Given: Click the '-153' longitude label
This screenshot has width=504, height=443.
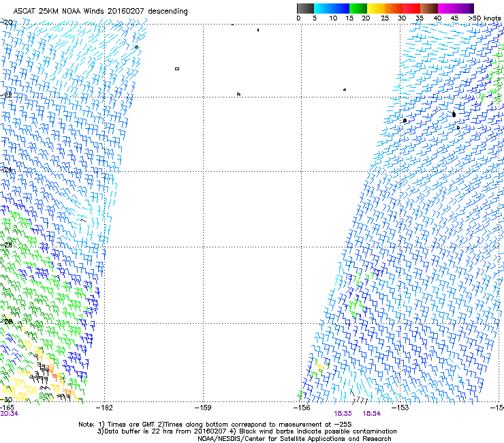Looking at the screenshot, I should click(x=400, y=408).
